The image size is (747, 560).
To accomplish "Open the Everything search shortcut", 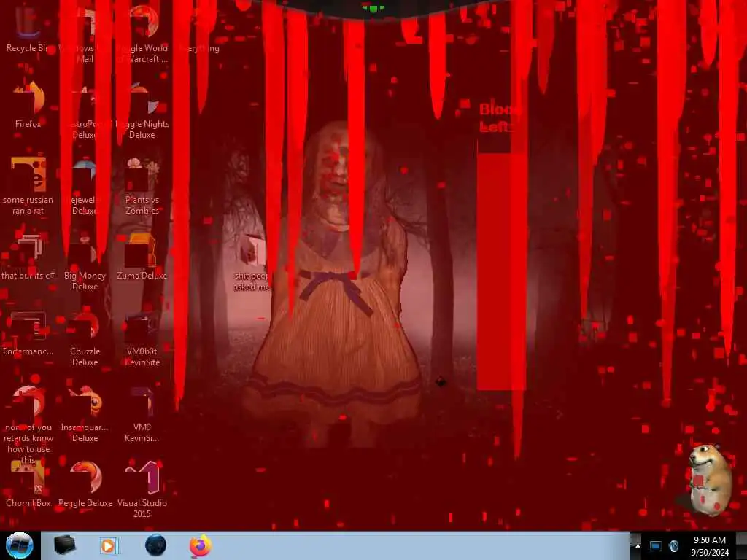I will [199, 28].
